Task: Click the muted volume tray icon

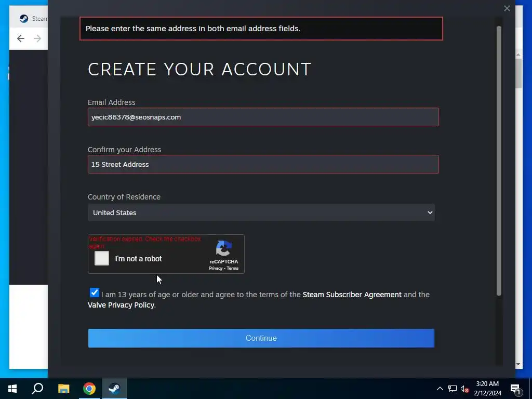Action: pos(465,389)
